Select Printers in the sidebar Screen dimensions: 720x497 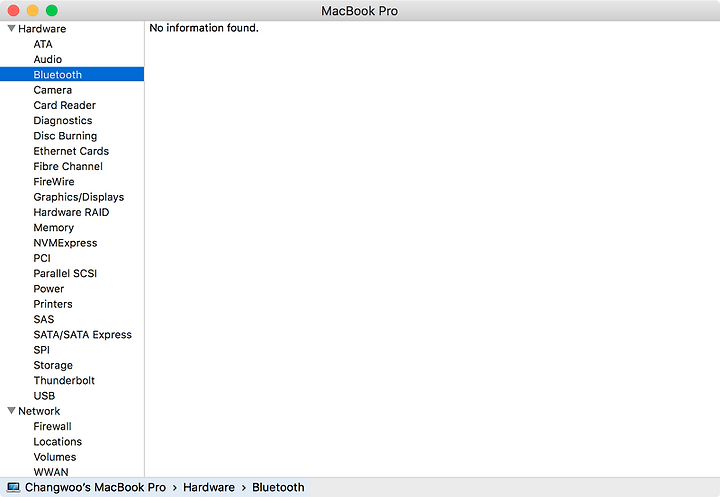click(53, 304)
